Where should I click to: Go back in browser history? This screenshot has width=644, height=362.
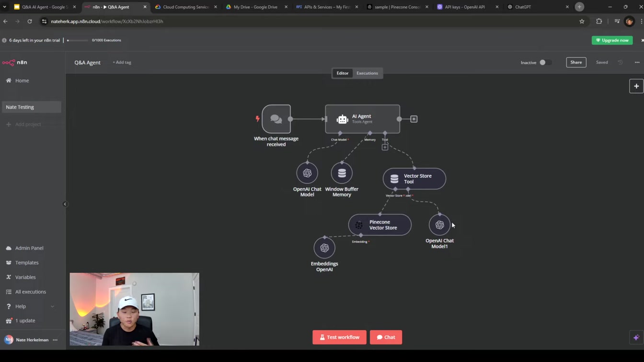(x=5, y=21)
